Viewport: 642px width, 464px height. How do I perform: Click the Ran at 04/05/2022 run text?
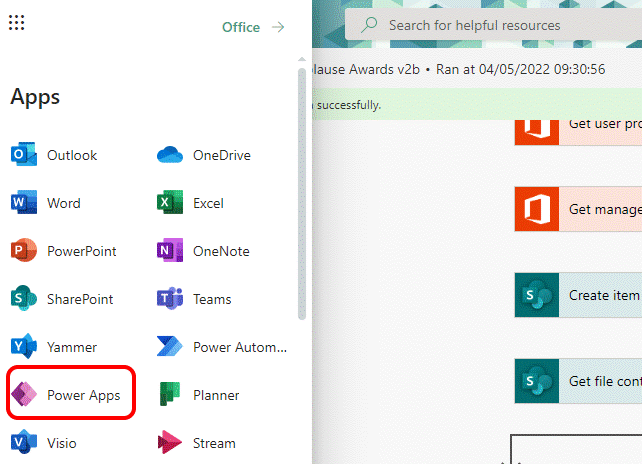click(520, 69)
